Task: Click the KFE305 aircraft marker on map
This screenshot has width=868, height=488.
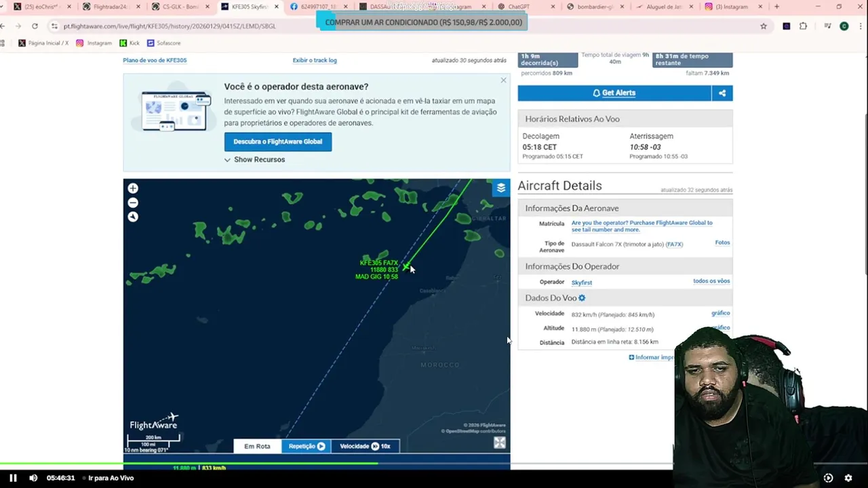Action: click(406, 267)
